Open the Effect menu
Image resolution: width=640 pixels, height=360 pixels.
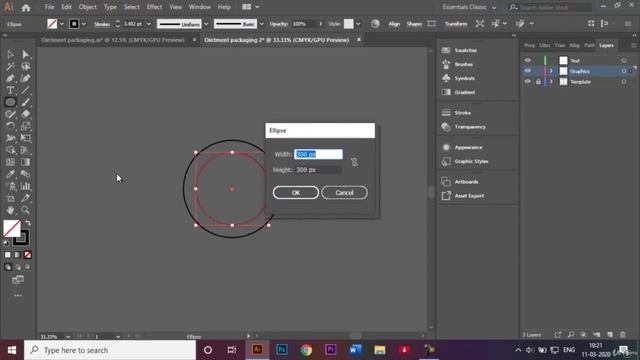click(154, 7)
